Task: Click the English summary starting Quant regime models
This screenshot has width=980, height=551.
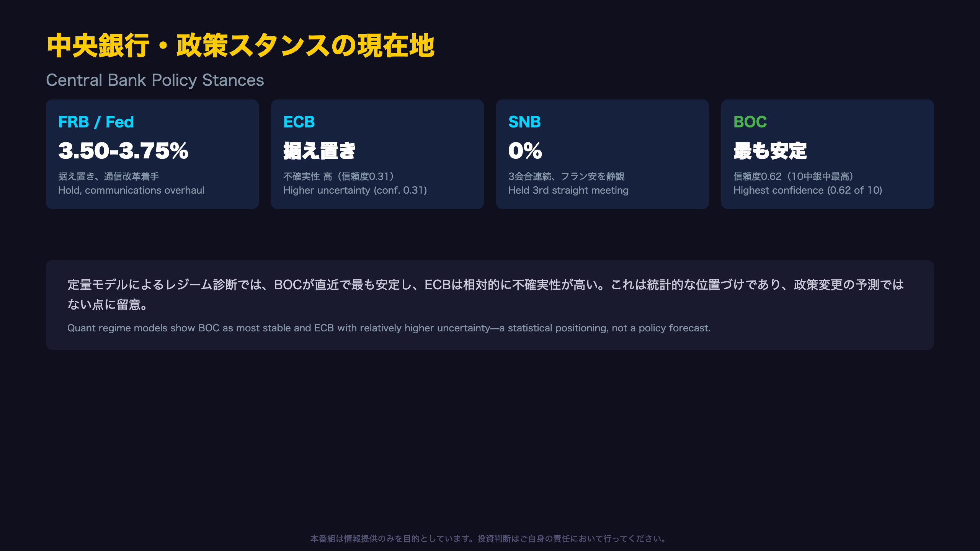Action: (389, 328)
